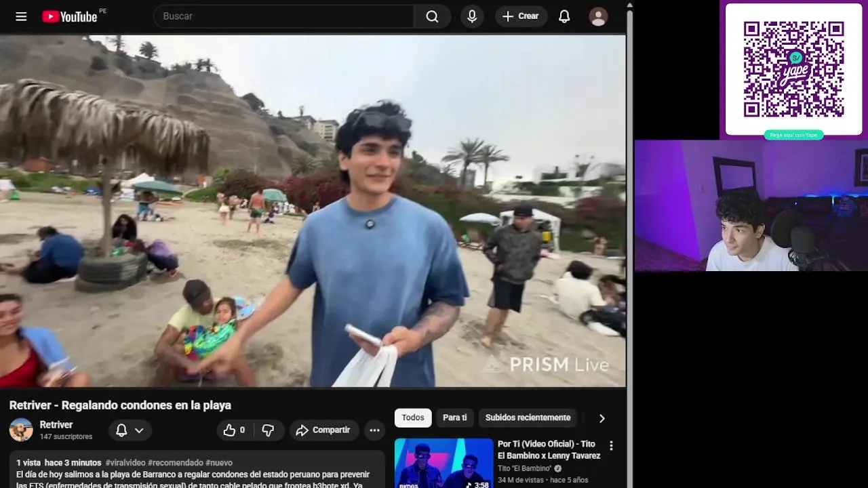868x488 pixels.
Task: Click the page vertical scrollbar
Action: pyautogui.click(x=630, y=244)
